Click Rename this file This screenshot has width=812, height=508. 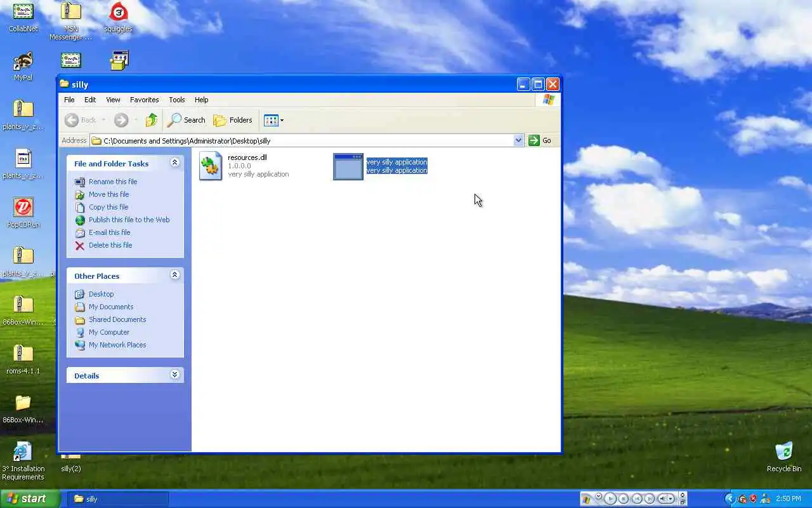coord(113,182)
